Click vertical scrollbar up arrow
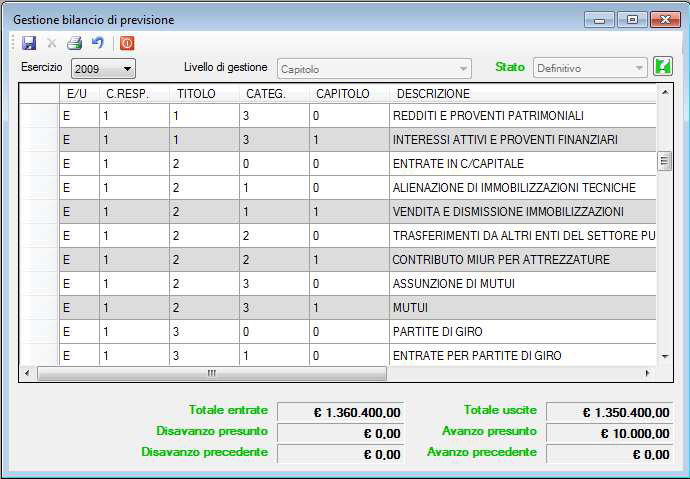 coord(665,92)
